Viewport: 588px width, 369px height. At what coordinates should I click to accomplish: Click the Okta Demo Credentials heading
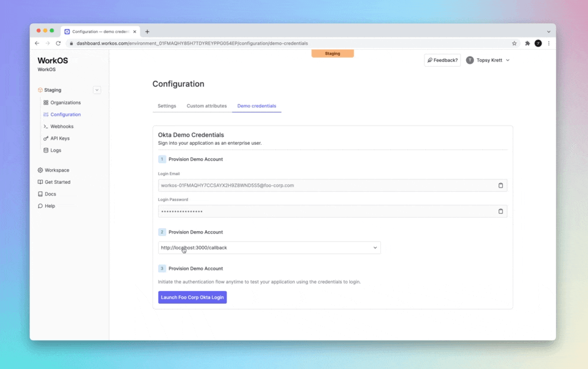[x=191, y=135]
